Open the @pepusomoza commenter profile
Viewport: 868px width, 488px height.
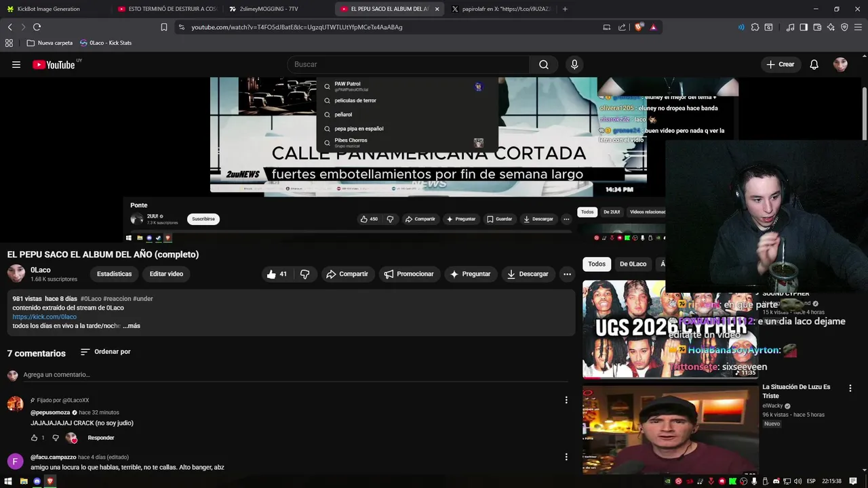click(x=50, y=412)
